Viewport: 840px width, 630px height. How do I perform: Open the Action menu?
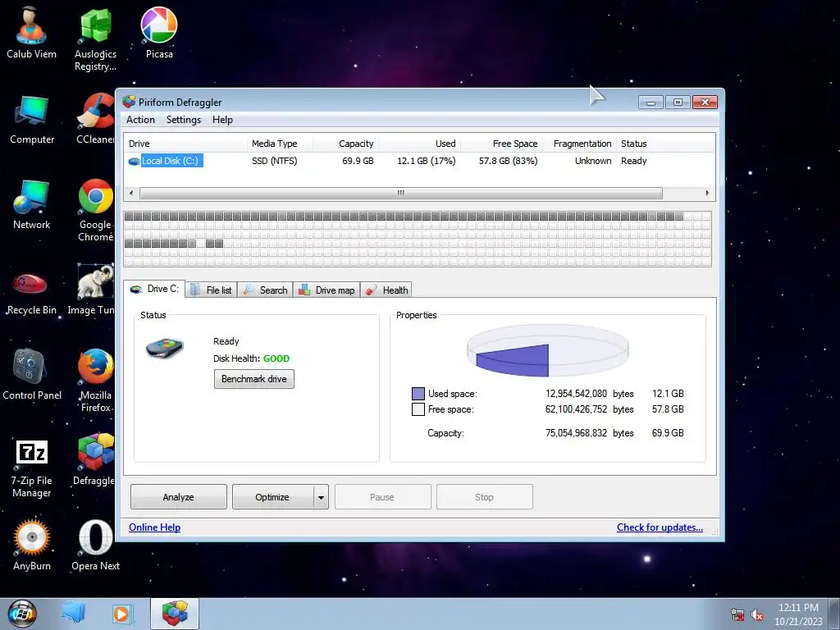(140, 120)
